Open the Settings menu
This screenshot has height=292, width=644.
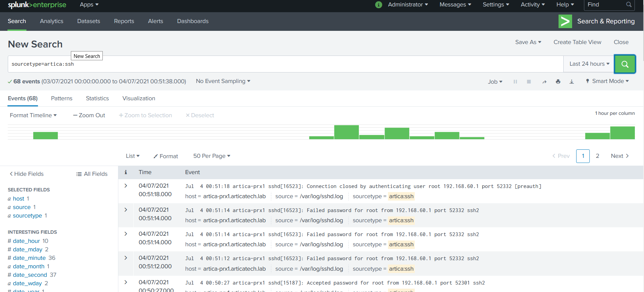point(496,5)
